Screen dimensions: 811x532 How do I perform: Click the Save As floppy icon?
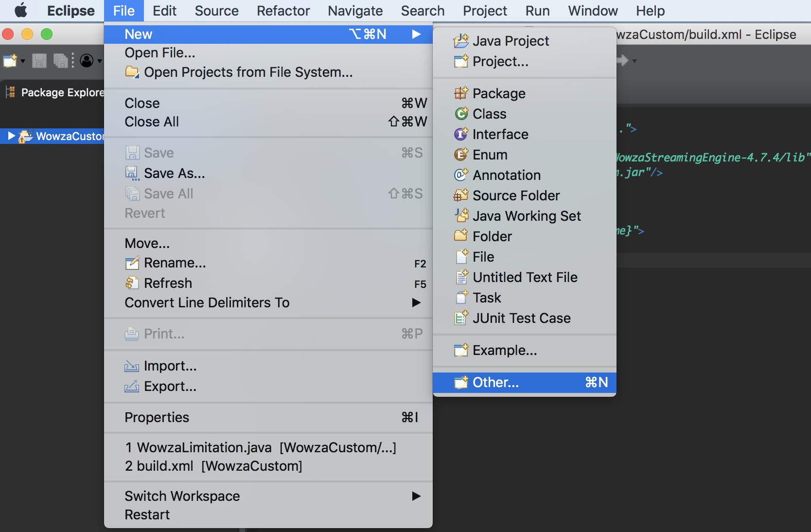[132, 173]
